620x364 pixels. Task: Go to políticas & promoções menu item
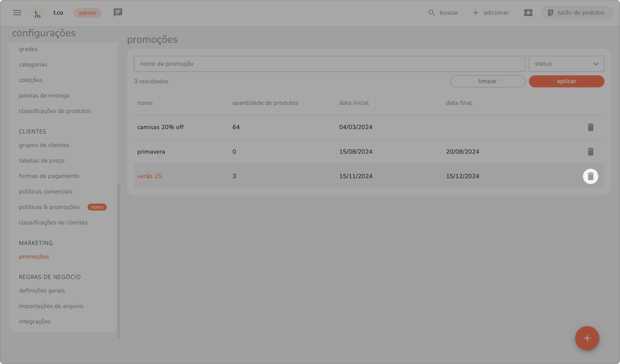tap(49, 207)
